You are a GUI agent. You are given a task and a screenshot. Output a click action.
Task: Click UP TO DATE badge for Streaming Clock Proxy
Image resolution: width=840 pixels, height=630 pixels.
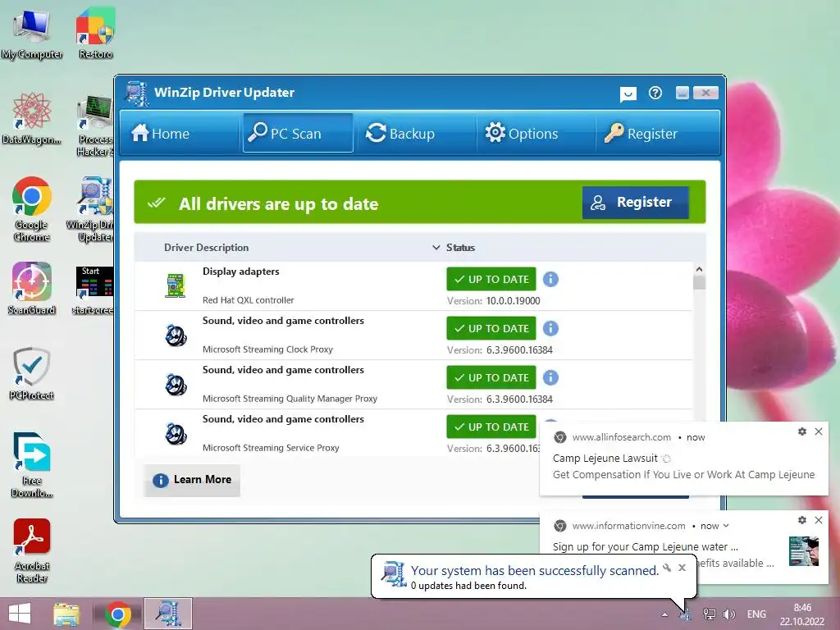[491, 328]
